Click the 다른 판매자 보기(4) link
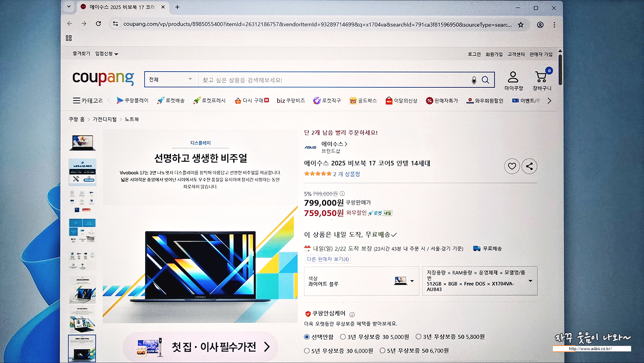This screenshot has width=644, height=363. coord(327,259)
